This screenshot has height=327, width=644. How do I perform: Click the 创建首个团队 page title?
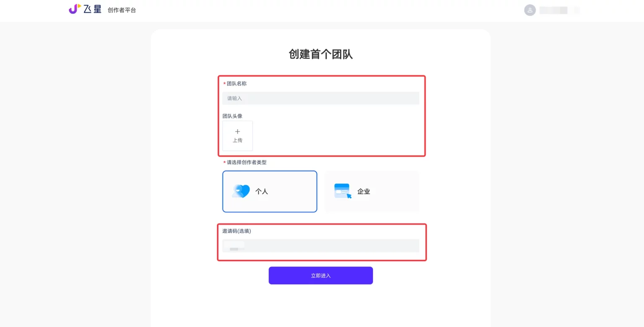click(x=321, y=54)
